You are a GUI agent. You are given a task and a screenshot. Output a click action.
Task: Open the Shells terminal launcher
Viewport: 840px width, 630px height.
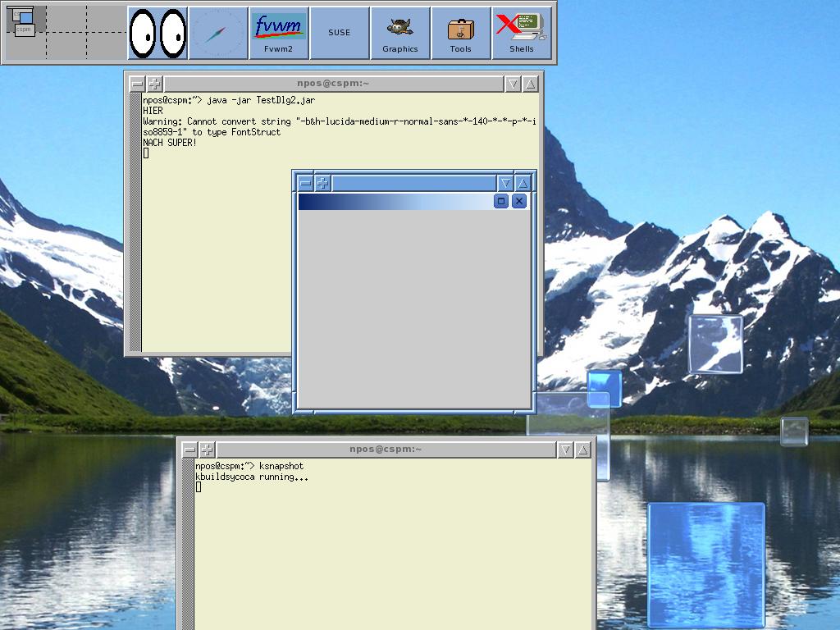(521, 33)
